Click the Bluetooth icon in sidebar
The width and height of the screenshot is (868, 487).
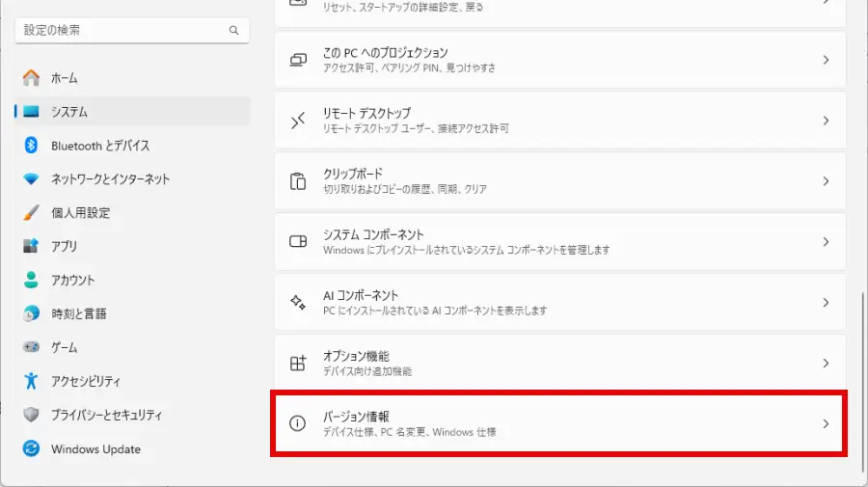32,146
